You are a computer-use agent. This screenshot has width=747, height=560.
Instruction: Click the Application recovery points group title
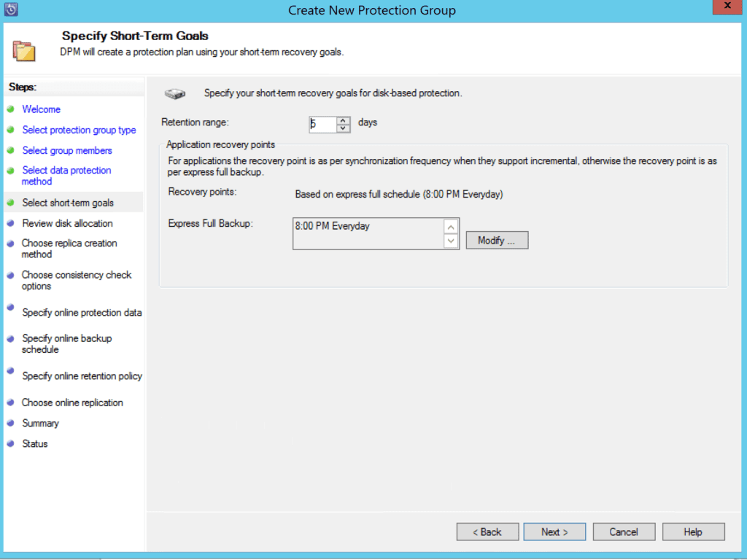[x=220, y=144]
